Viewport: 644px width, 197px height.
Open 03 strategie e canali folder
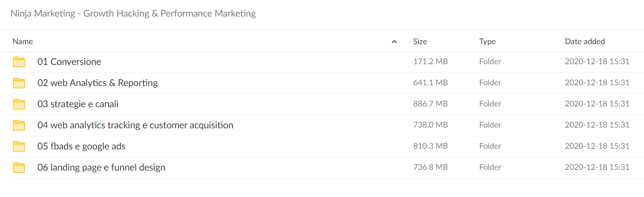click(78, 104)
